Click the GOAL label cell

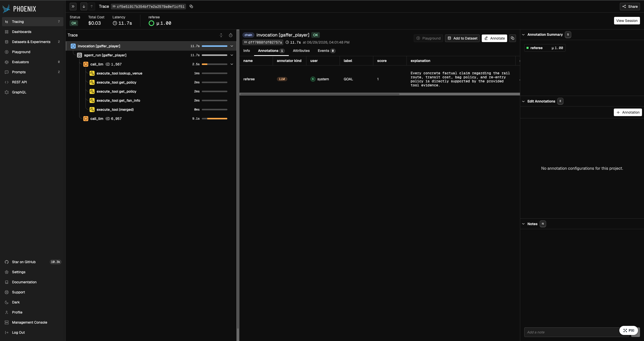[356, 79]
